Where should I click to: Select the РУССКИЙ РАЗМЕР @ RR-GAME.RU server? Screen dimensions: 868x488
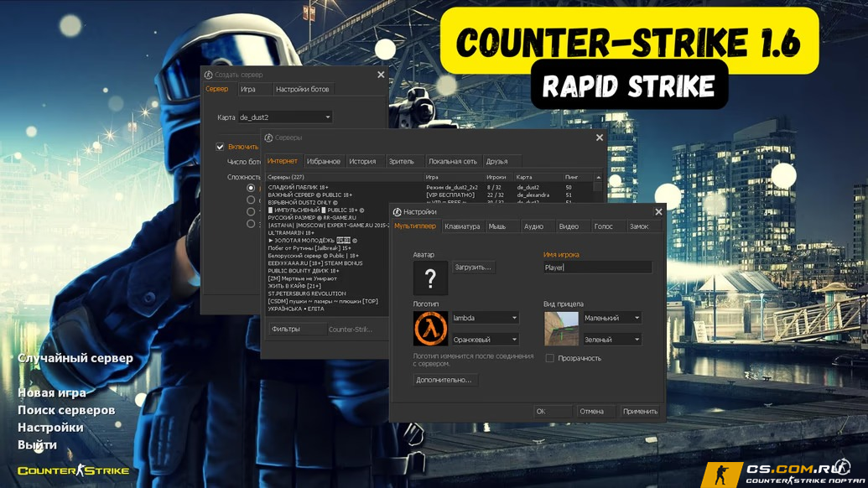tap(328, 218)
